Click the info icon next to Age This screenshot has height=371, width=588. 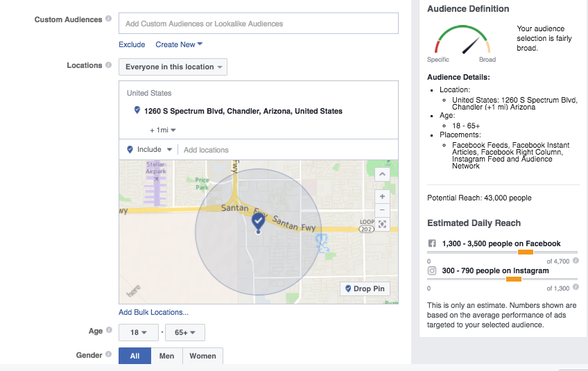pyautogui.click(x=108, y=331)
